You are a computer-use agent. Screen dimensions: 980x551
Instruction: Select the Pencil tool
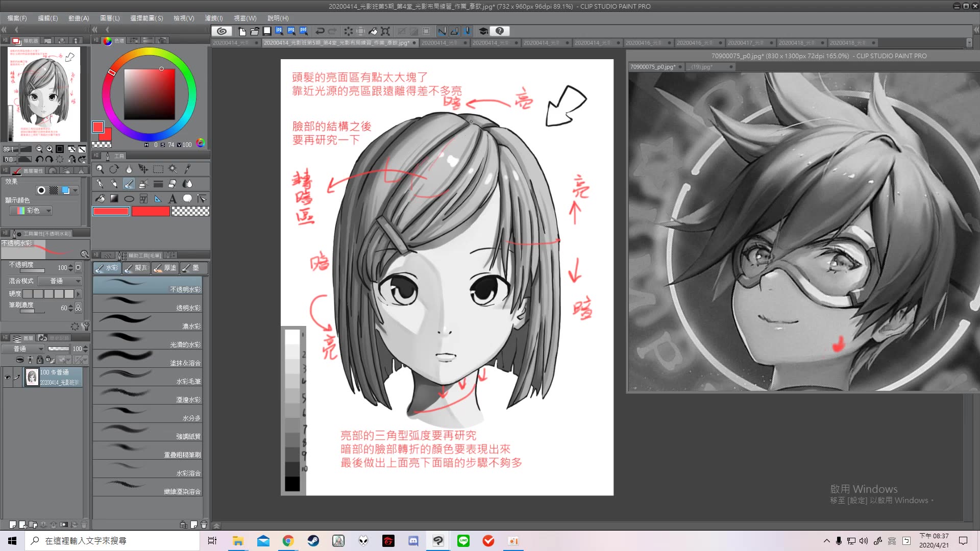(114, 184)
